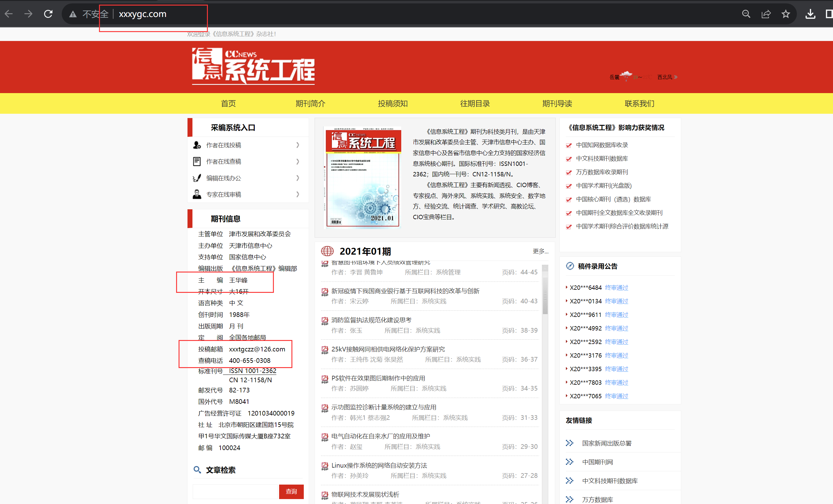
Task: Click the article list vertical scrollbar thumb
Action: tap(545, 296)
